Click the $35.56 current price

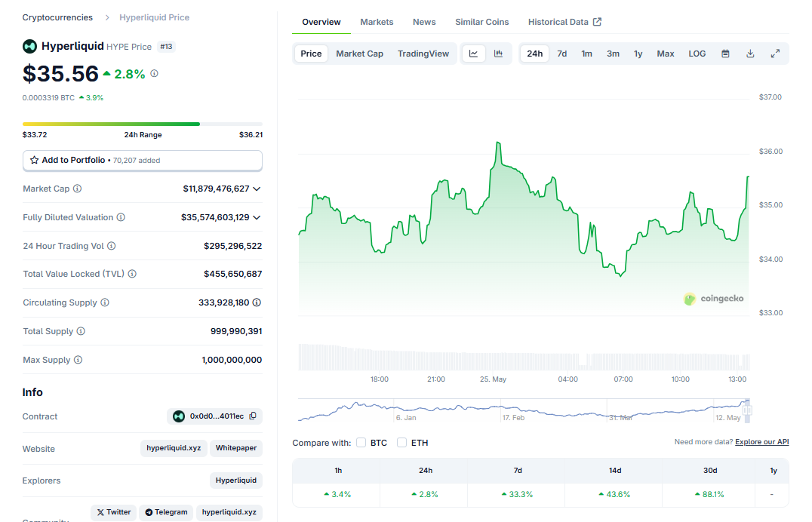[60, 73]
